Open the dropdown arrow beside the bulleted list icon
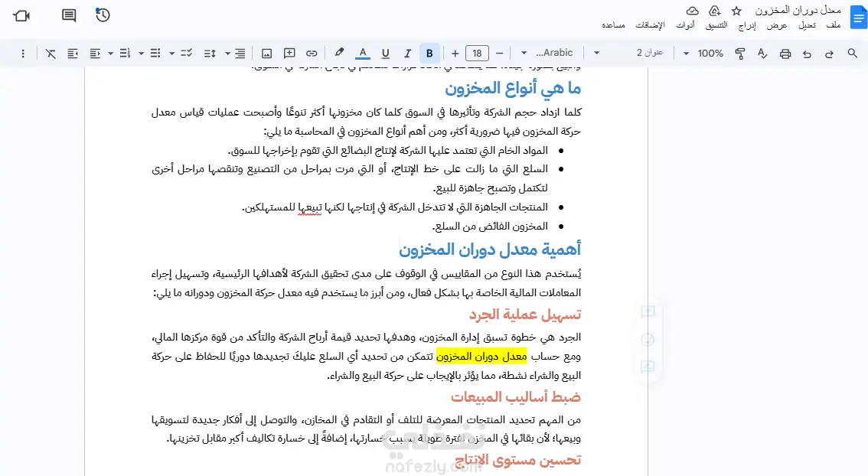Screen dimensions: 868x476 point(141,53)
